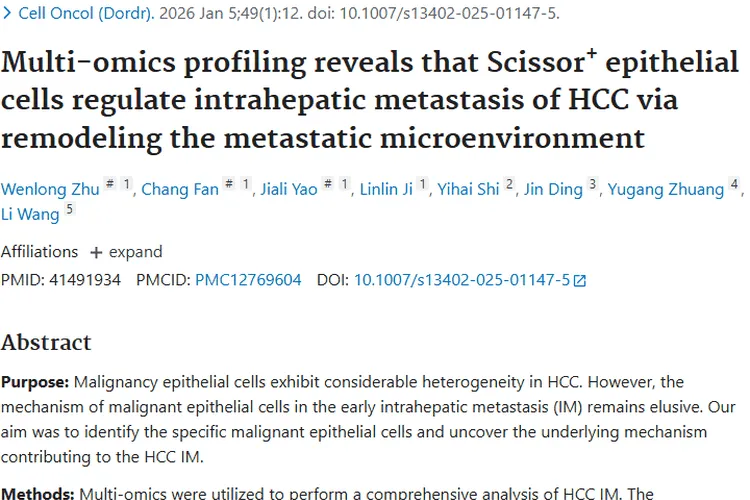This screenshot has width=750, height=500.
Task: Click author Li Wang's name
Action: (30, 215)
